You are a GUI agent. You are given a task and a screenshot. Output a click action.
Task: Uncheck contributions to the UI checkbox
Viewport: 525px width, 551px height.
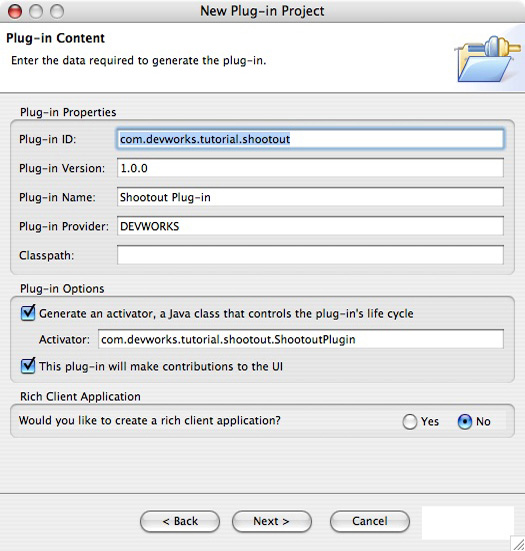[x=28, y=365]
